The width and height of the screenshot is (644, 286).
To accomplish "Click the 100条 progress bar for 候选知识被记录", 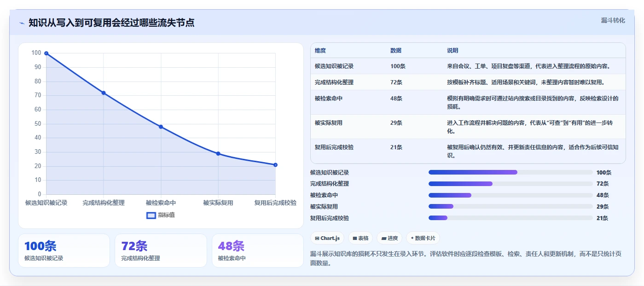I will click(x=511, y=172).
